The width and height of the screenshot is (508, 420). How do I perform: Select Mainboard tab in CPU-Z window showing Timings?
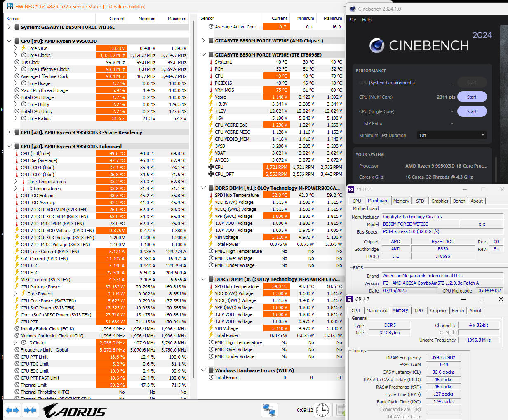377,311
